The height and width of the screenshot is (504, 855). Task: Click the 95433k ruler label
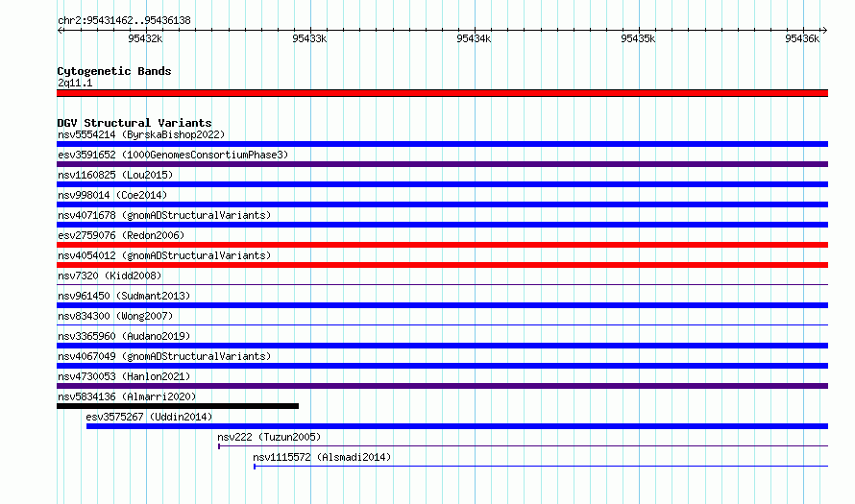pos(309,38)
